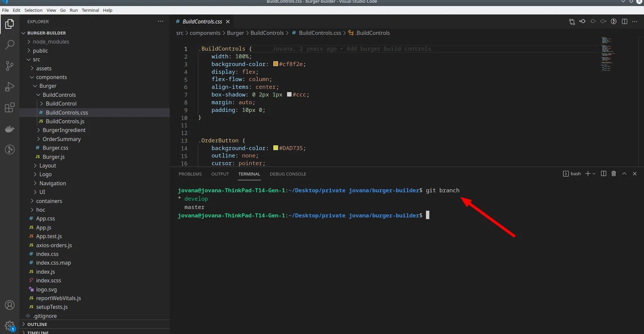Open axios-orders.js in the explorer
The width and height of the screenshot is (644, 334).
tap(95, 245)
